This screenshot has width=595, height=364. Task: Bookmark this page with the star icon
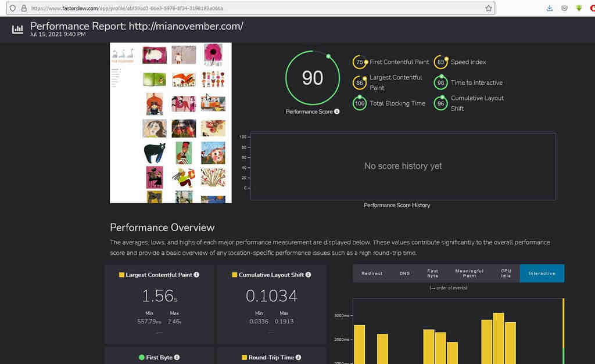point(488,8)
